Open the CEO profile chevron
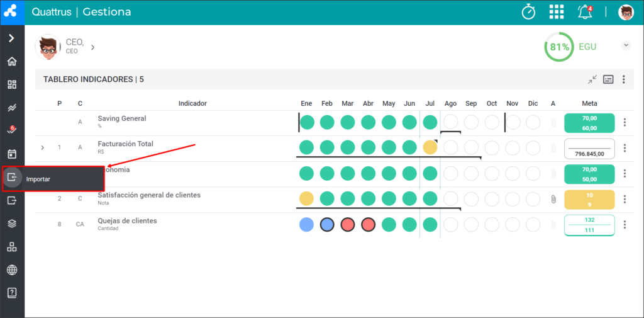The image size is (644, 318). 93,47
